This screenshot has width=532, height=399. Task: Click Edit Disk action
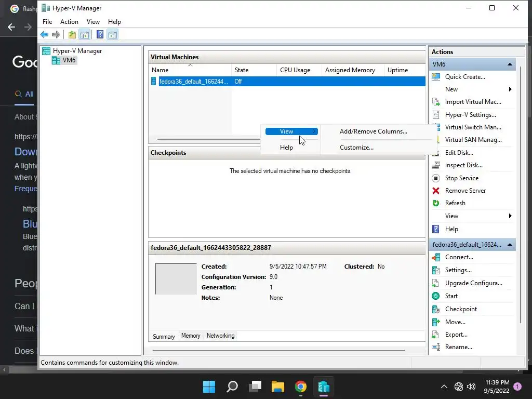pyautogui.click(x=459, y=153)
